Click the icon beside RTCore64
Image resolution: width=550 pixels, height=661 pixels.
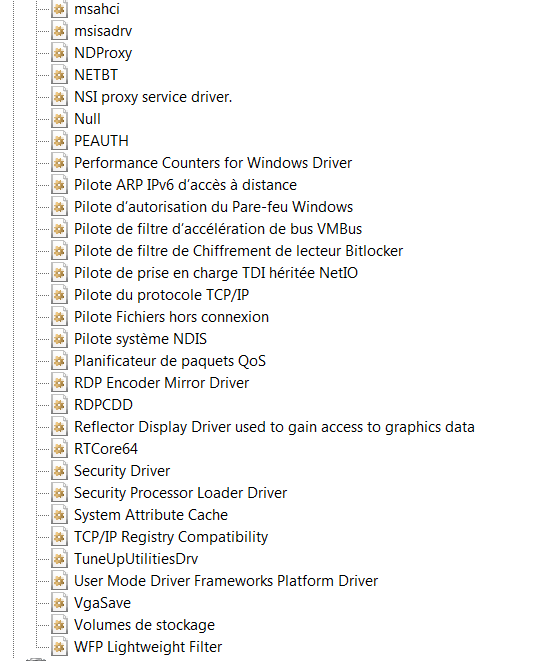point(59,449)
